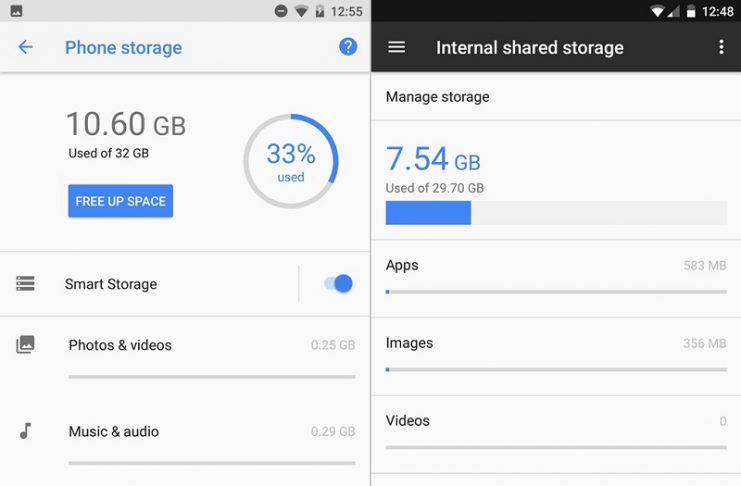Open the Apps storage category

tap(555, 277)
